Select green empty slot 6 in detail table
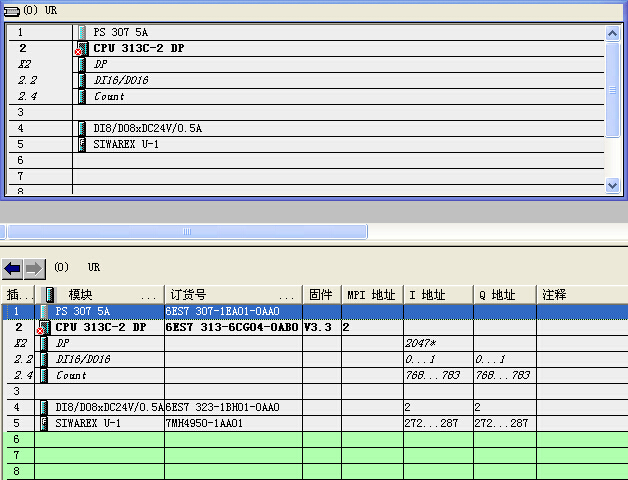The image size is (628, 480). pyautogui.click(x=317, y=440)
